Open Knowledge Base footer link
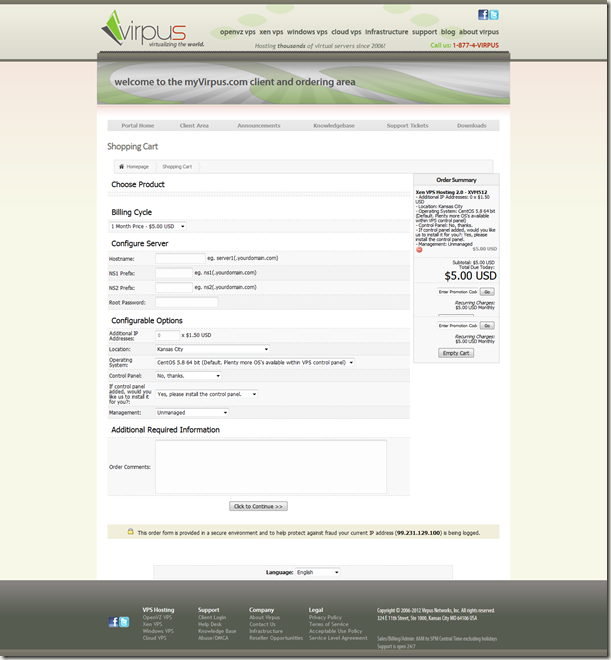The height and width of the screenshot is (660, 611). (217, 631)
